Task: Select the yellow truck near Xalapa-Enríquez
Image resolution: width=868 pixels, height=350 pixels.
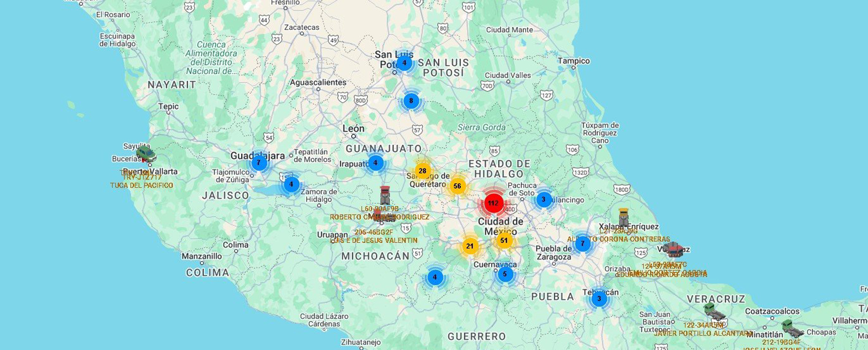Action: 623,217
